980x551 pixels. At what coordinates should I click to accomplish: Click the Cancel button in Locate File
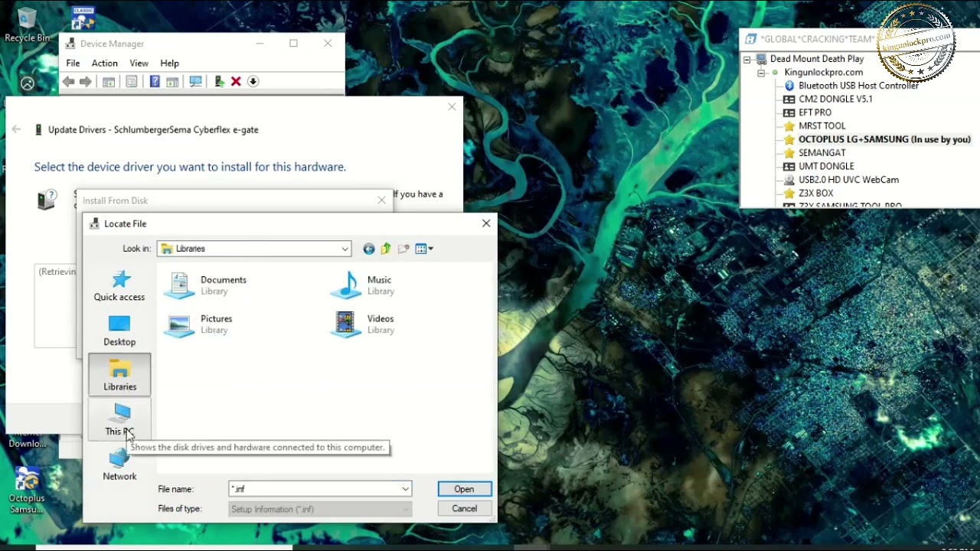pos(465,508)
